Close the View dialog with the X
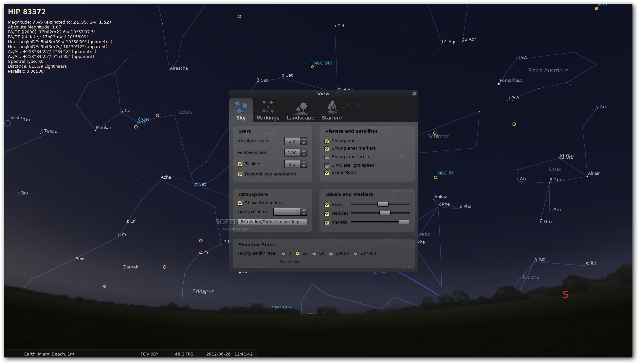Viewport: 639px width, 364px height. [x=414, y=94]
